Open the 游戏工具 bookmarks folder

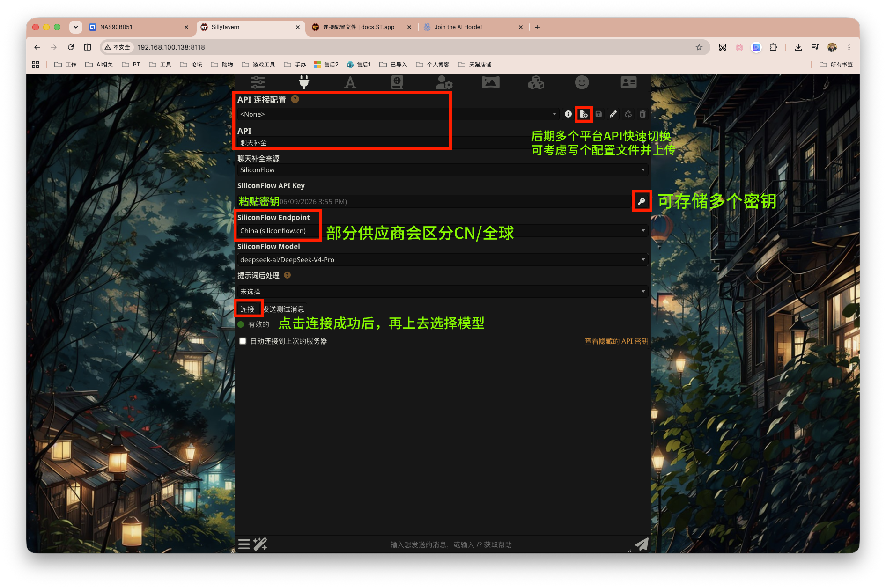click(258, 65)
